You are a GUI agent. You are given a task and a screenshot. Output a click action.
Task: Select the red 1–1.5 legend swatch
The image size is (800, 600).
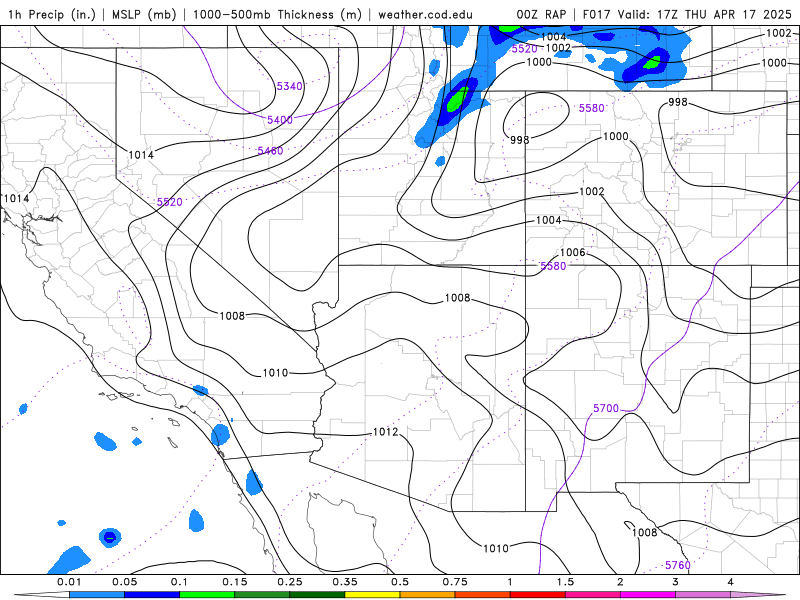point(538,595)
